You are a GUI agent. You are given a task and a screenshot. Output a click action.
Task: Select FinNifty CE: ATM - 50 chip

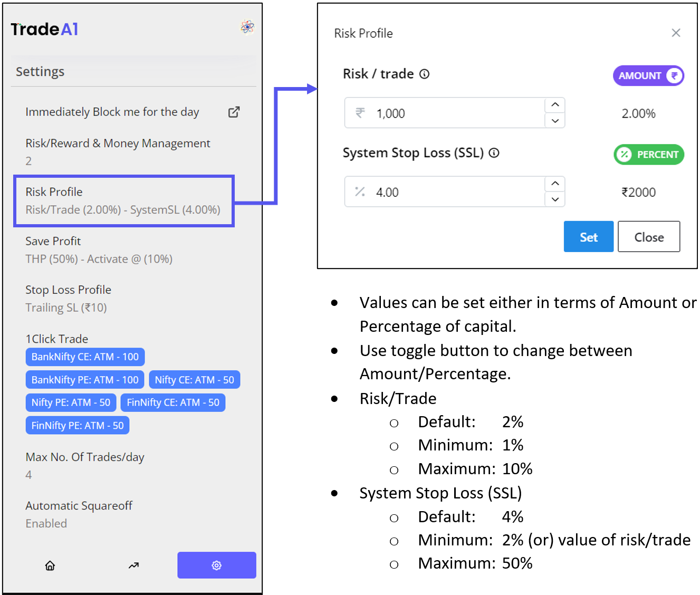[173, 402]
